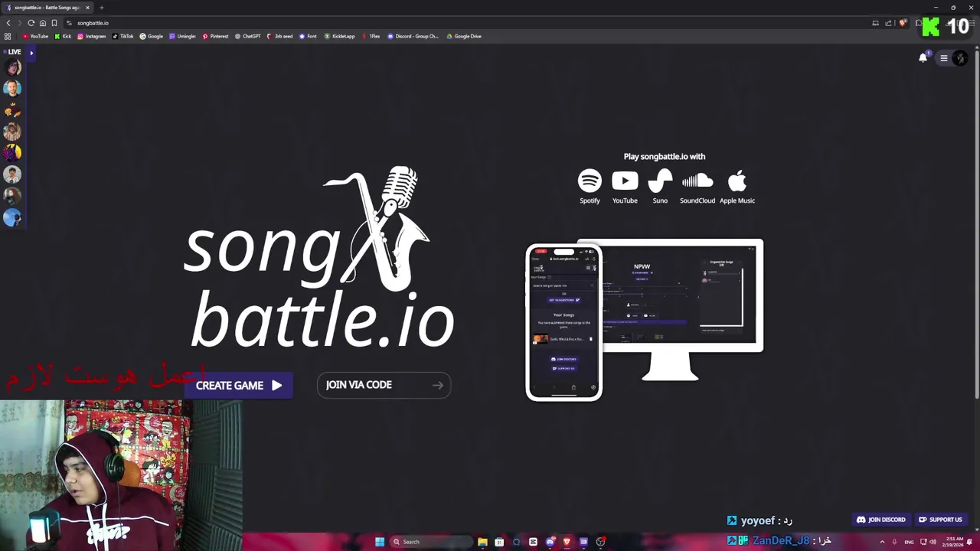
Task: Select the Spotify platform icon
Action: [590, 187]
